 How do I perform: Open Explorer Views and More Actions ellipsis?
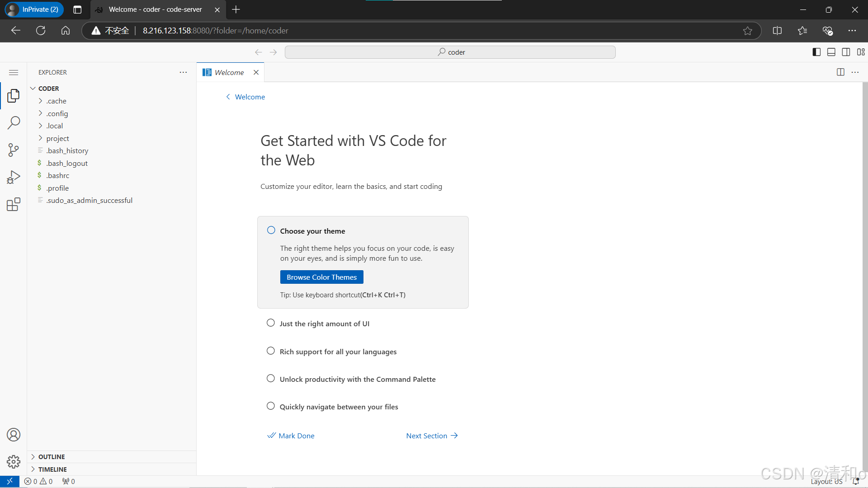click(x=183, y=72)
